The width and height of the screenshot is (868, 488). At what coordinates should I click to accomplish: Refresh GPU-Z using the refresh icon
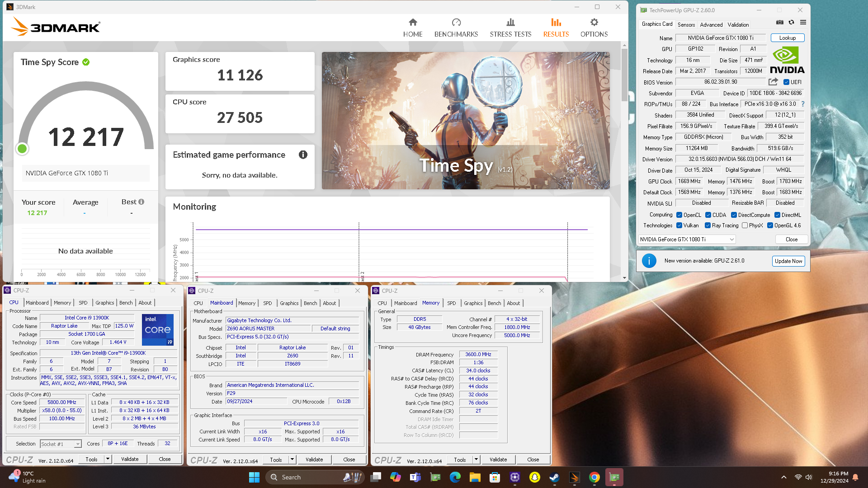(x=791, y=22)
